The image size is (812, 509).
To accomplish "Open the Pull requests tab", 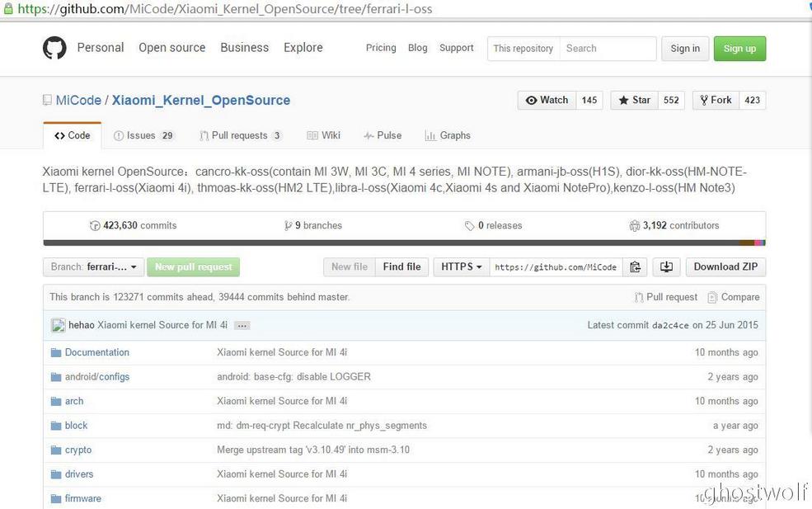I will coord(240,135).
